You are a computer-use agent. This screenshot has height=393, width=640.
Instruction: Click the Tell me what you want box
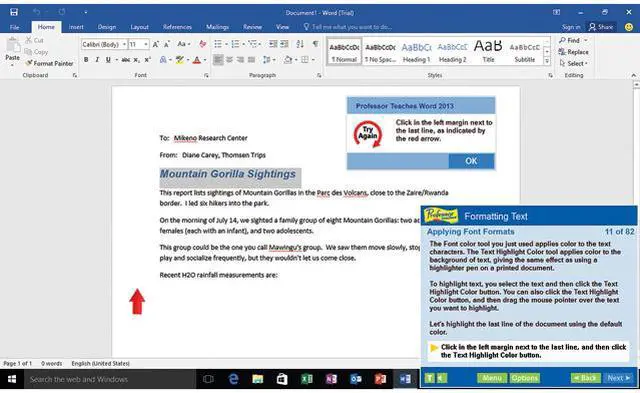pyautogui.click(x=347, y=27)
